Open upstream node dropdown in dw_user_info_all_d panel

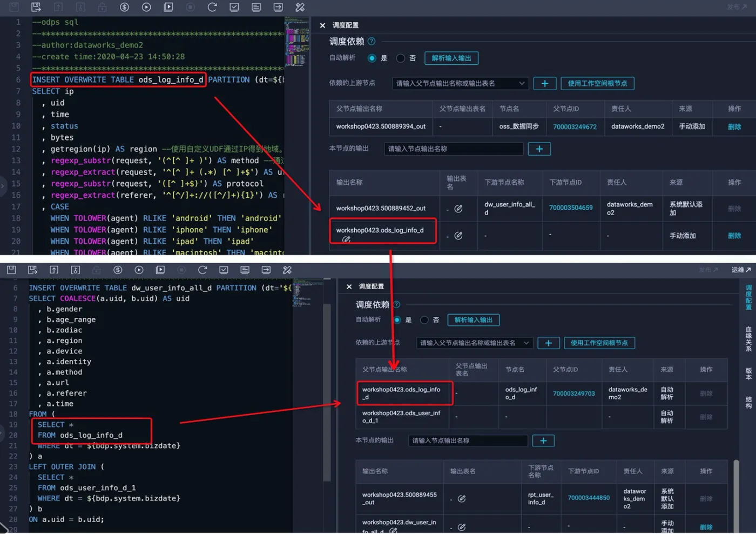(475, 343)
